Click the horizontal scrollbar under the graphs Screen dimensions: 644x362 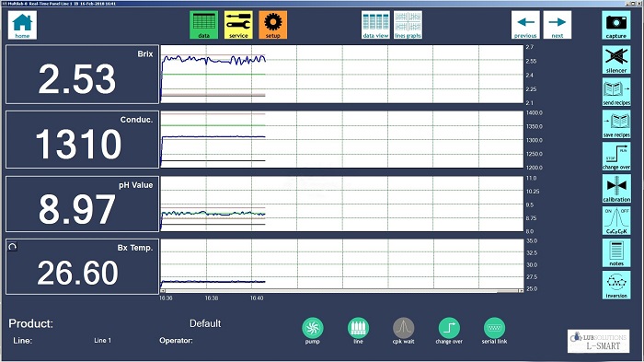(341, 291)
